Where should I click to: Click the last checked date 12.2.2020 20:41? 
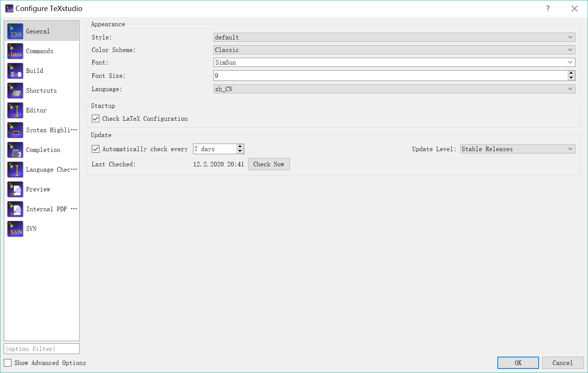219,164
